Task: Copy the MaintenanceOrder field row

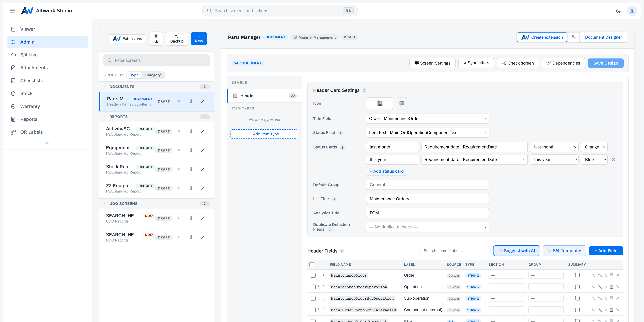Action: 606,275
